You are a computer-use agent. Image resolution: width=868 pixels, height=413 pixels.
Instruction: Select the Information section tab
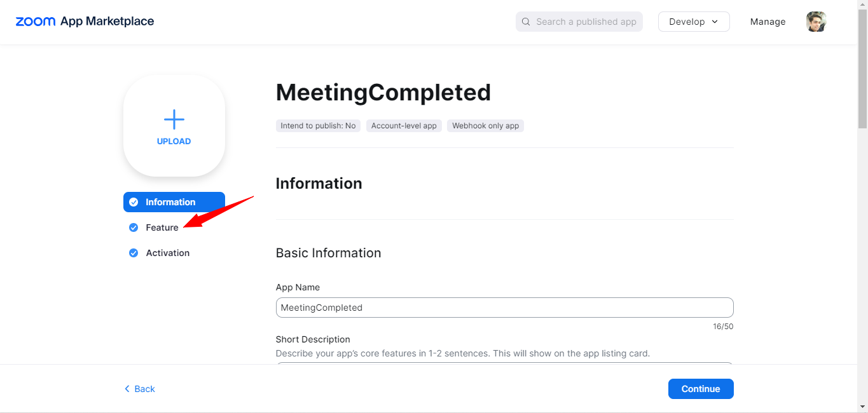[x=170, y=202]
